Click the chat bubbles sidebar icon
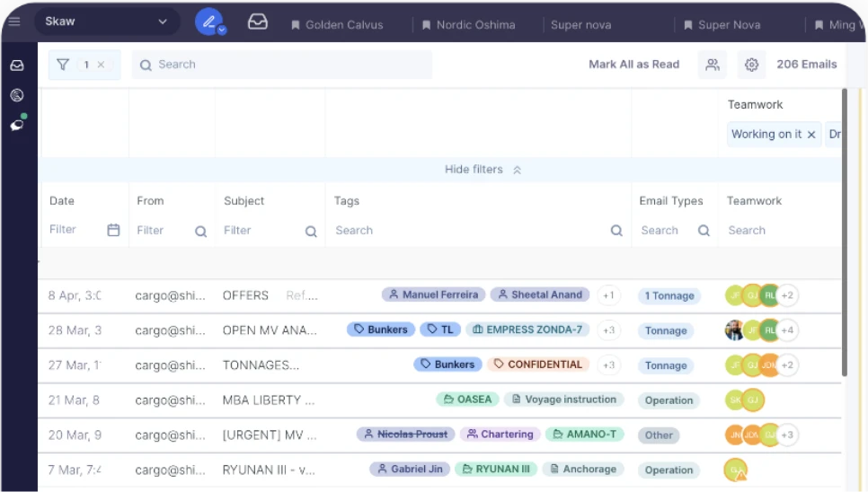Screen dimensions: 868x492 click(17, 125)
